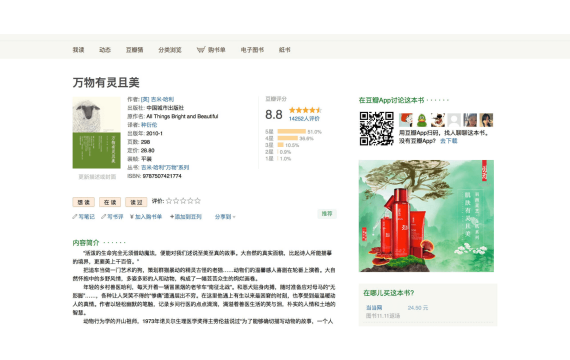
Task: Open the avatar of person wearing hat
Action: click(438, 120)
